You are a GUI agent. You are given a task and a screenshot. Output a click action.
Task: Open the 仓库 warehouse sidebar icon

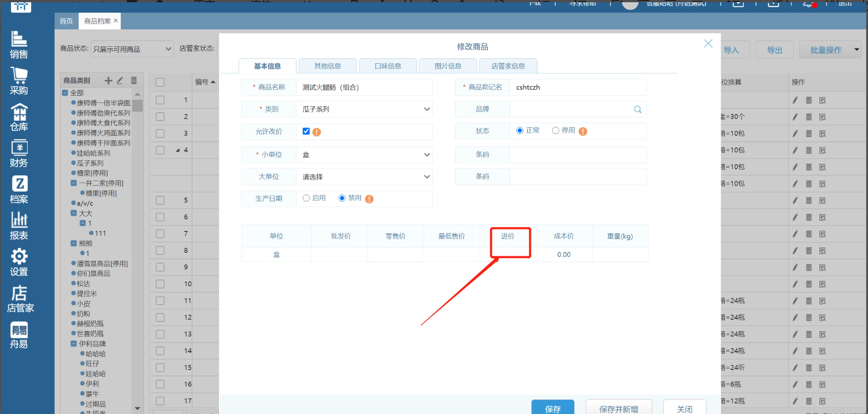(19, 117)
